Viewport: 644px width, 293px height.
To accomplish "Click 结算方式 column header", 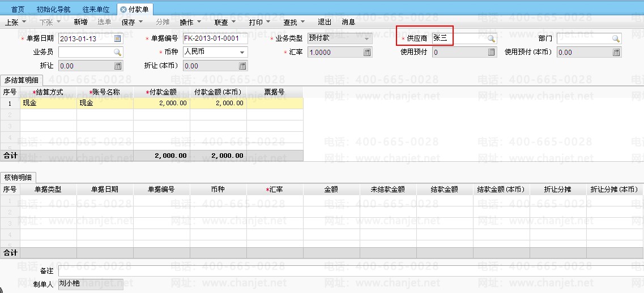I will pyautogui.click(x=49, y=92).
